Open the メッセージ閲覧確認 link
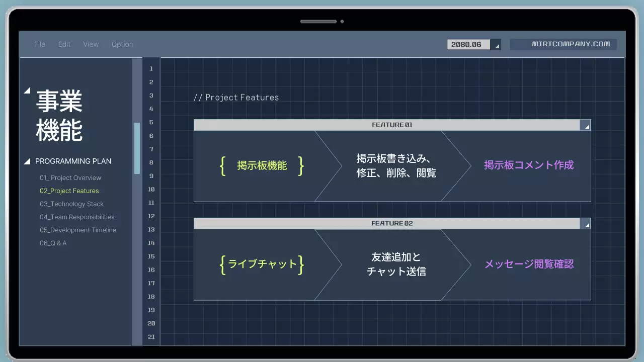Screen dimensions: 644x362 [x=529, y=263]
